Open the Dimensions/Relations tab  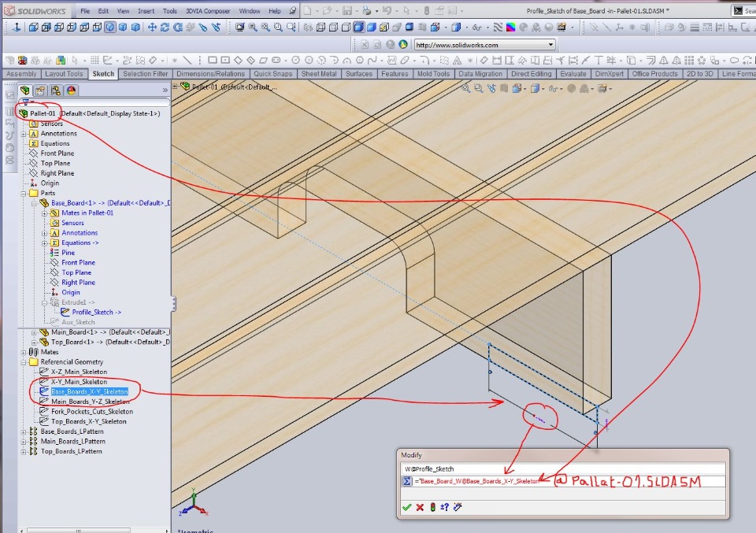(x=211, y=74)
